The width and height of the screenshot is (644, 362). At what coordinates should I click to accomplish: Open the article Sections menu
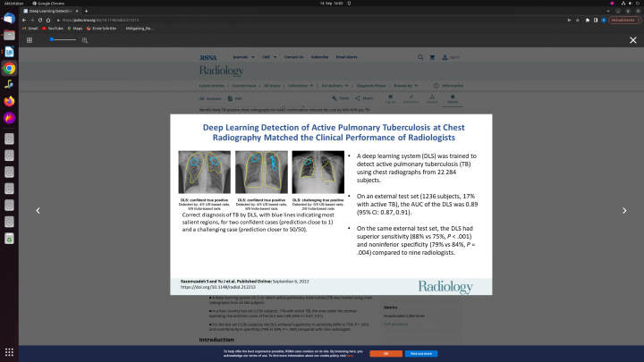[x=210, y=98]
